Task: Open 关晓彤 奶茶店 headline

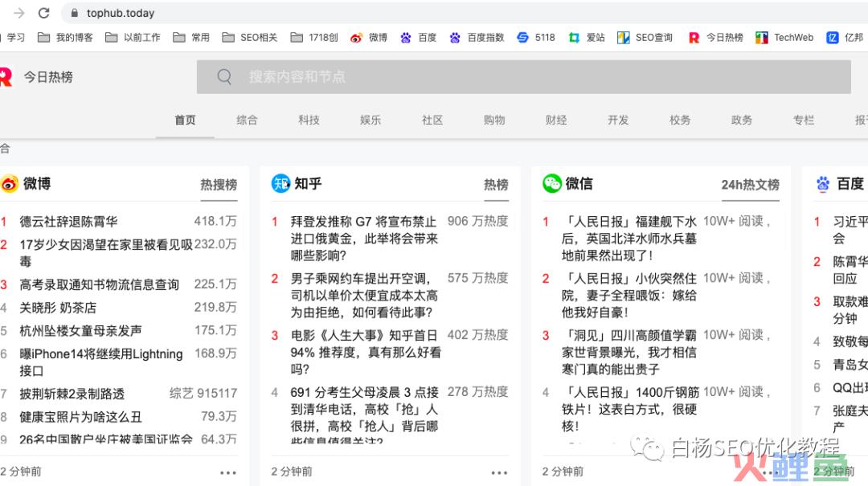Action: (58, 308)
